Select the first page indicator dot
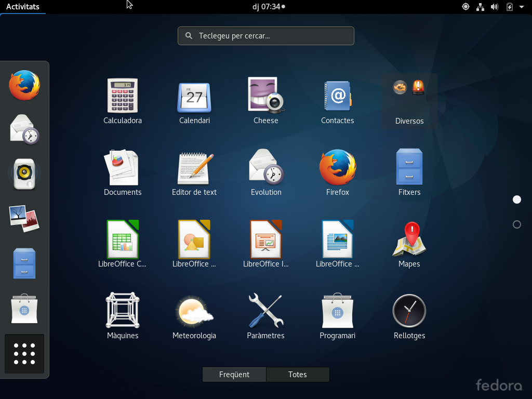Viewport: 532px width, 399px height. [517, 199]
